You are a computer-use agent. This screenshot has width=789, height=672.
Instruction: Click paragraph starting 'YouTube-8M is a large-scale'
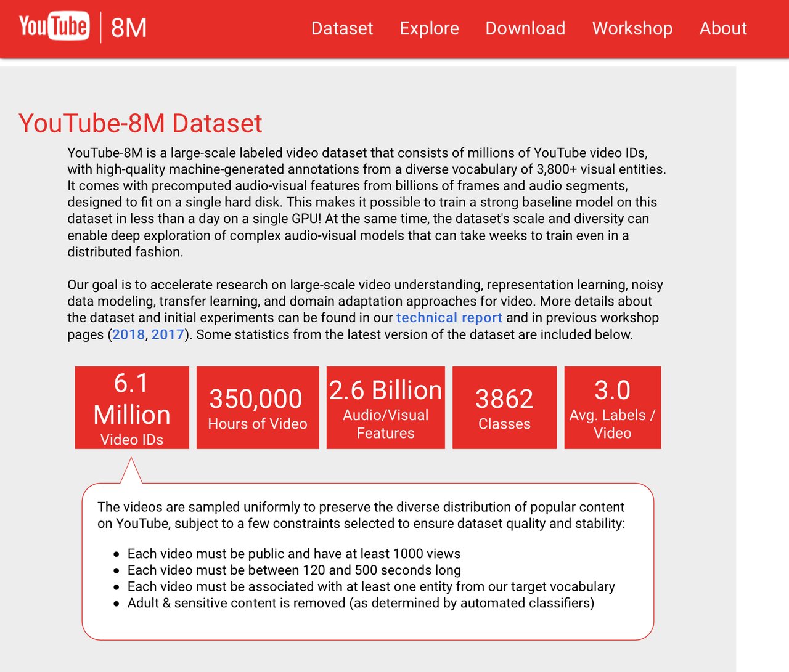(x=367, y=202)
